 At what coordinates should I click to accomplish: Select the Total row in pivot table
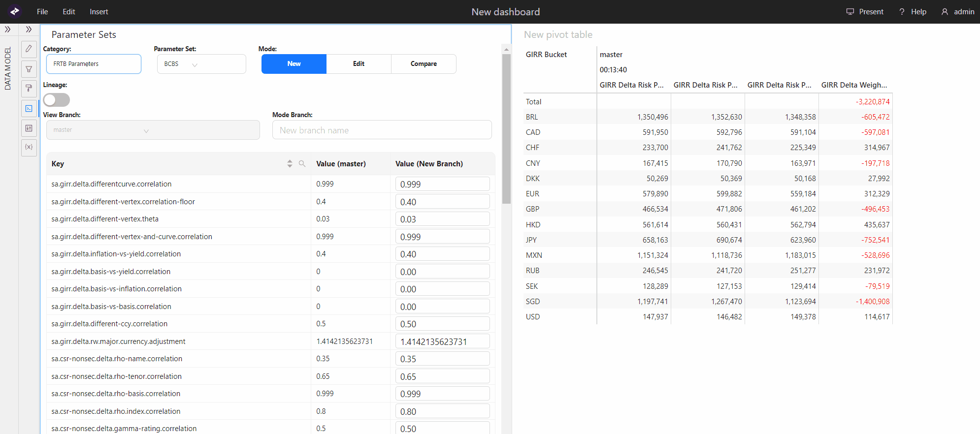click(x=708, y=102)
